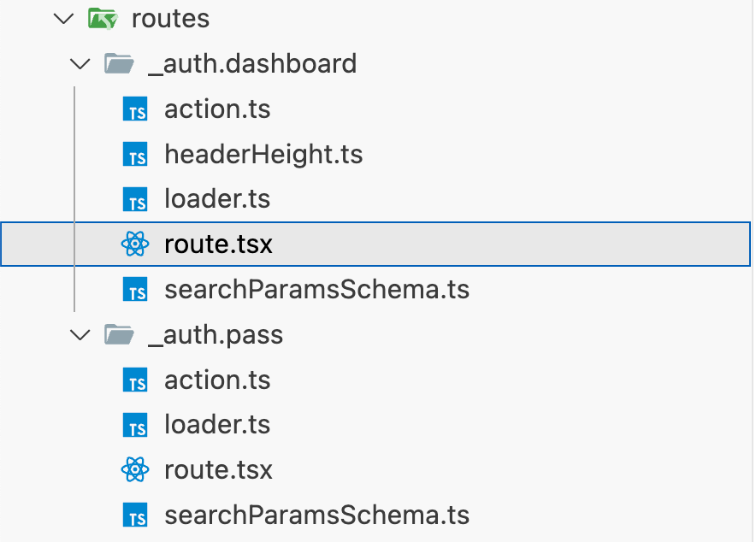Click TS icon of _auth.pass searchParamsSchema.ts
The height and width of the screenshot is (542, 756).
[135, 515]
